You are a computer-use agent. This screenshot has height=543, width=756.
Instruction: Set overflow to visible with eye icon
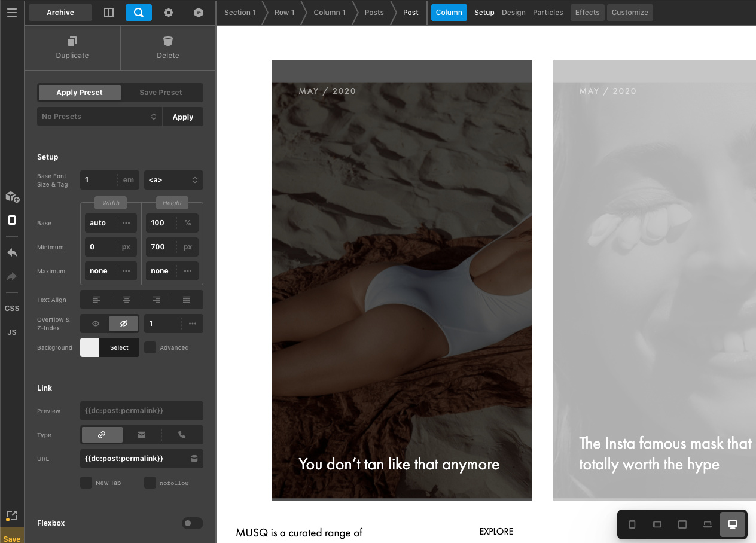pos(95,324)
